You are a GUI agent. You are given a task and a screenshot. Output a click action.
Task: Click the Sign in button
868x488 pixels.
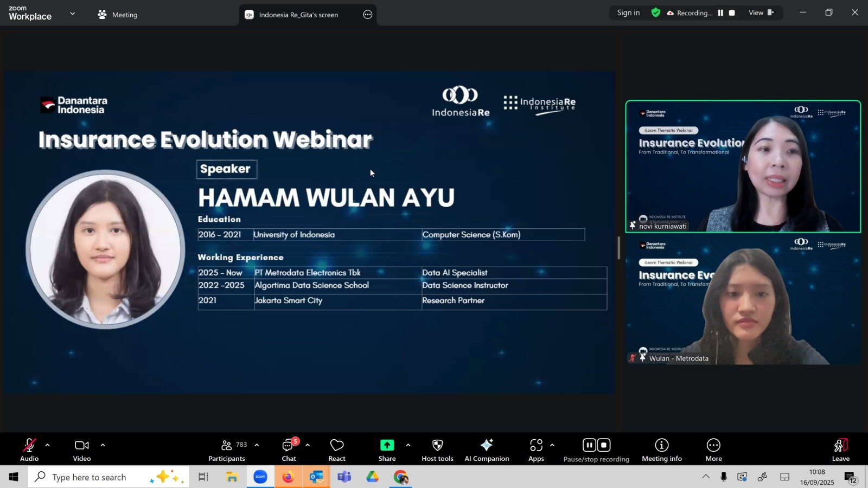(628, 13)
